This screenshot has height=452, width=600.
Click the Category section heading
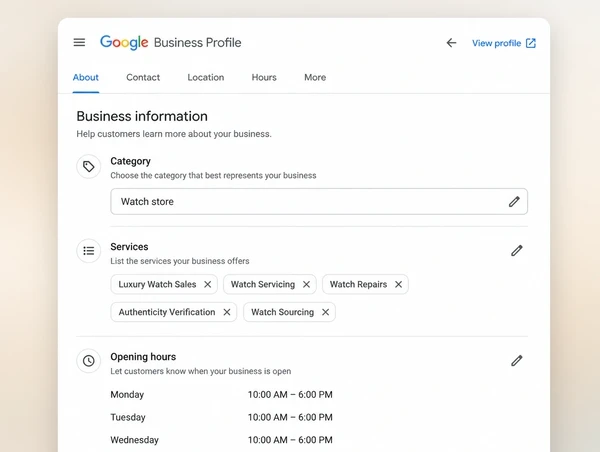tap(130, 161)
